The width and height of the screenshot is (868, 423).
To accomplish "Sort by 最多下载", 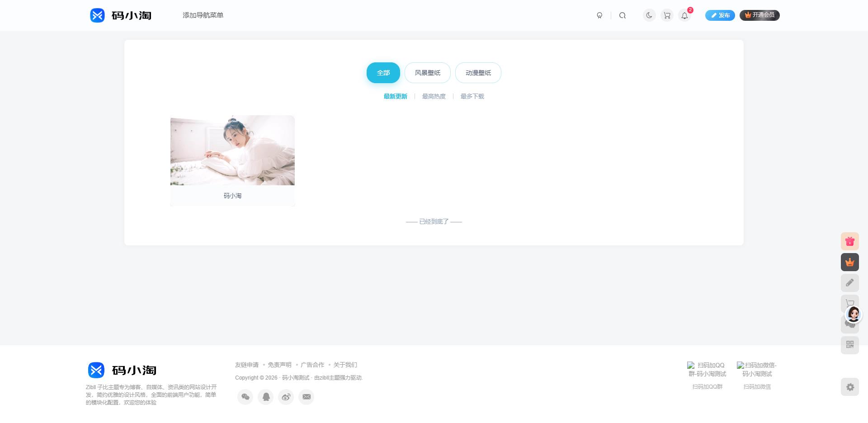I will [472, 96].
